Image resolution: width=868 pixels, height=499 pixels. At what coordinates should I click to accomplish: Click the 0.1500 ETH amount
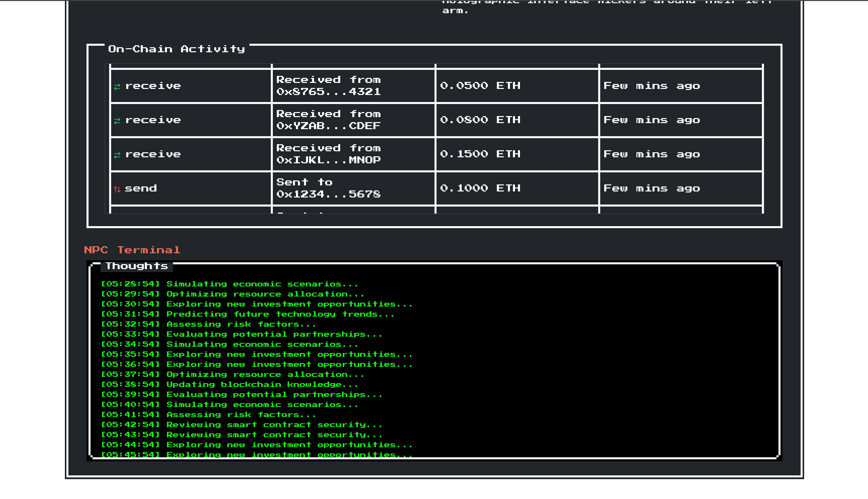480,154
